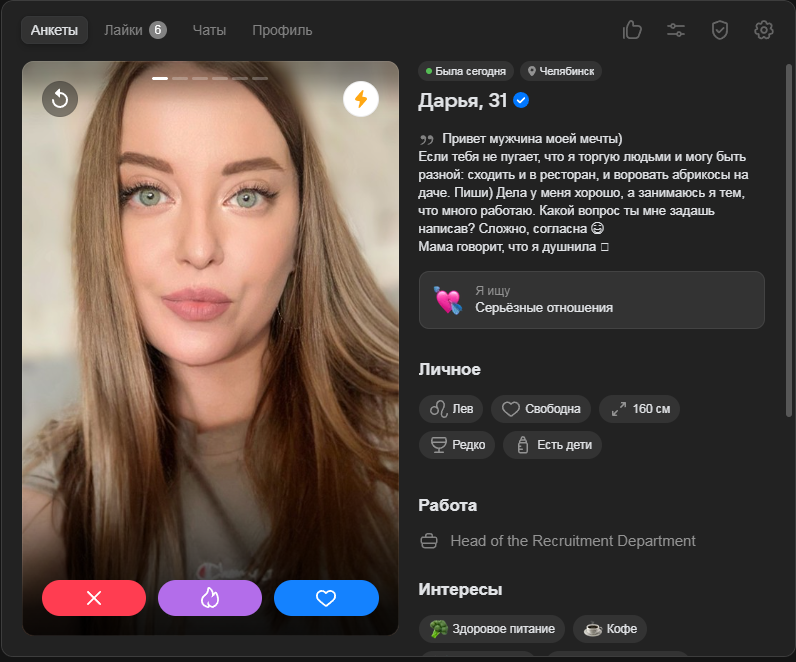The width and height of the screenshot is (796, 662).
Task: Click the heart with arrow emoji icon
Action: pos(448,300)
